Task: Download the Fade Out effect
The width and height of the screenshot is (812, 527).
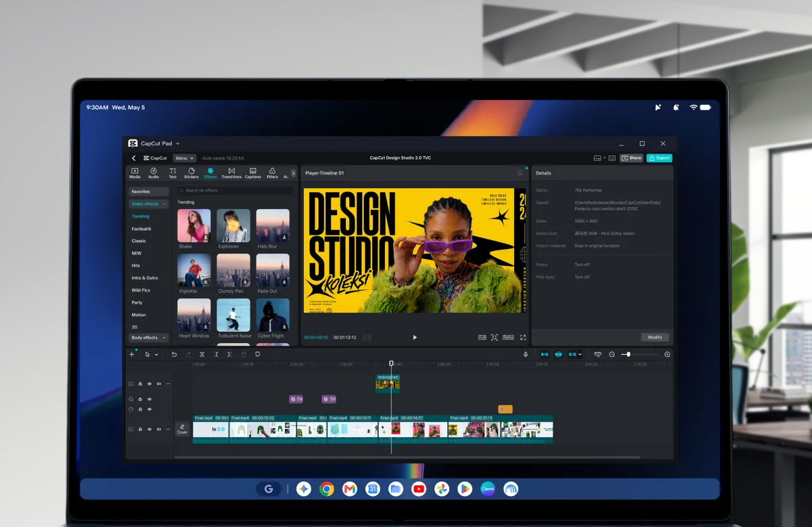Action: tap(285, 282)
